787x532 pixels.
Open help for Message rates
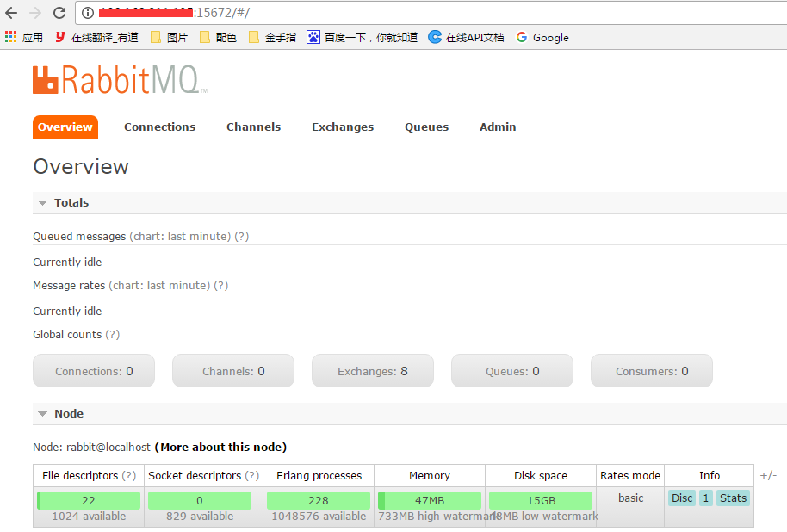[220, 286]
